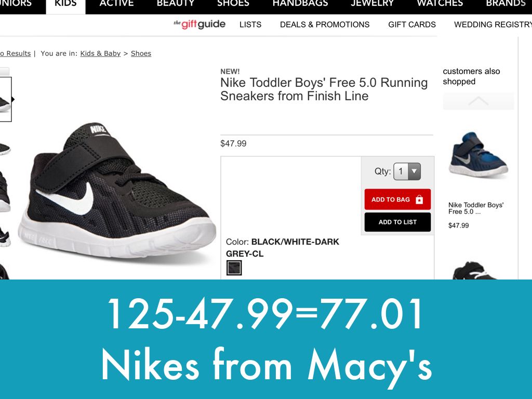Go to the HANDBAGS menu
Screen dimensions: 532x399
[300, 4]
